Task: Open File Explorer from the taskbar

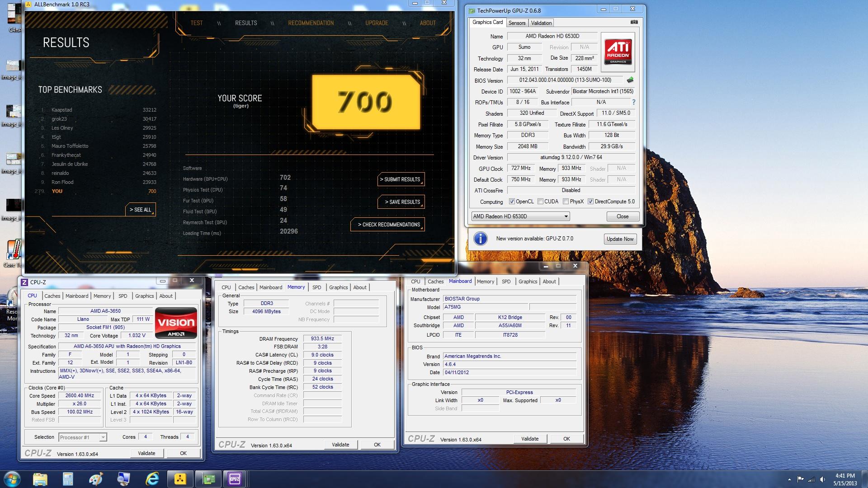Action: coord(40,479)
